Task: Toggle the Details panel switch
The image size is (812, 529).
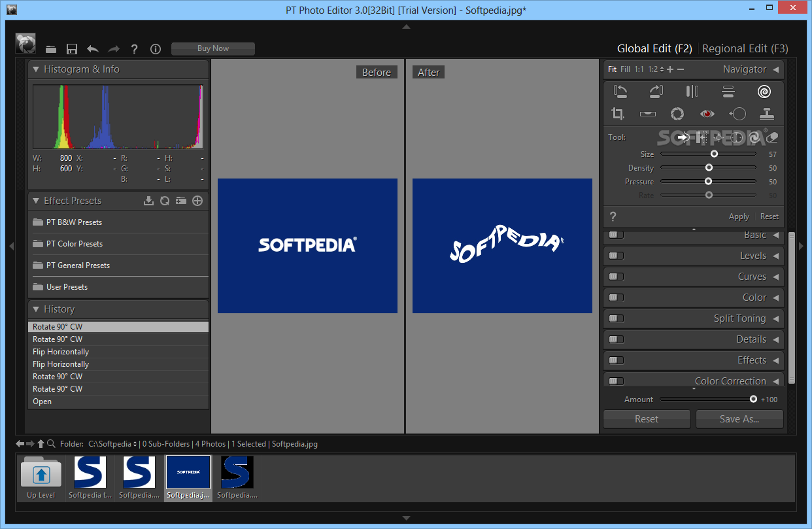Action: (617, 339)
